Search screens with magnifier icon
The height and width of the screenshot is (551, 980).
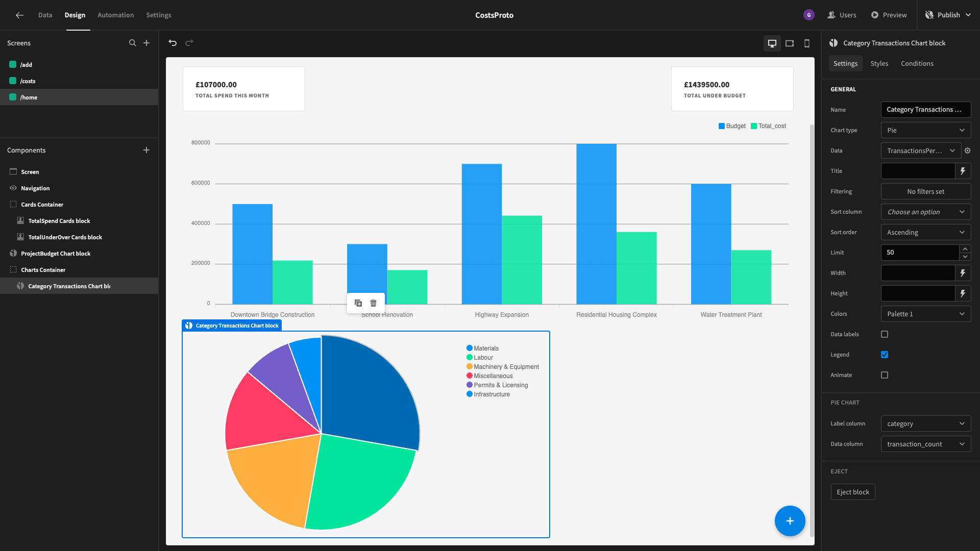click(x=133, y=43)
